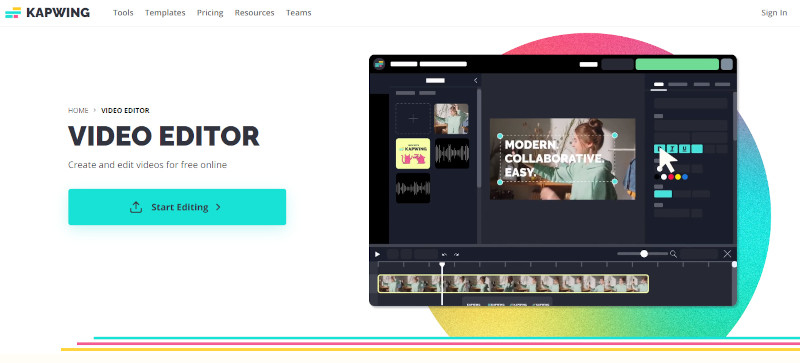Select the girl video thumbnail in media panel

(452, 118)
